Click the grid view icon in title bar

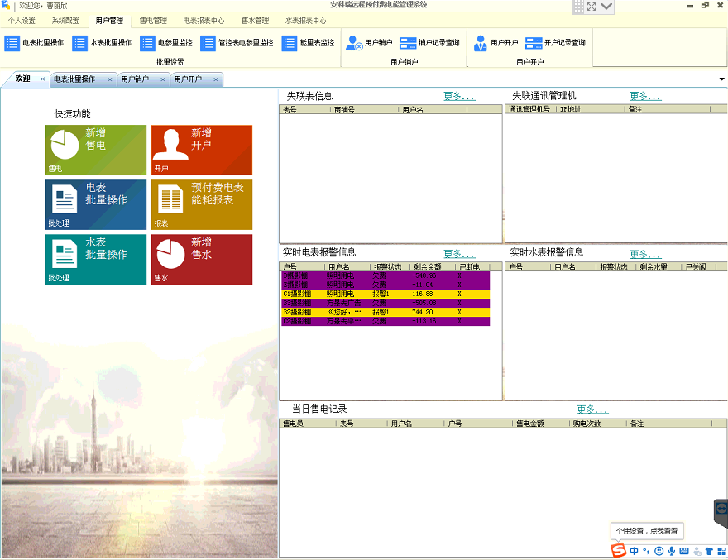[578, 7]
